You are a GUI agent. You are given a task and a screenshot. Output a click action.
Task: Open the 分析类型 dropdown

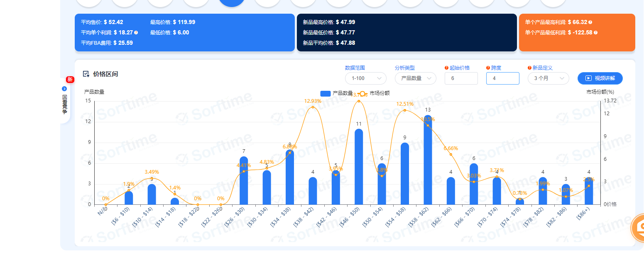point(415,78)
